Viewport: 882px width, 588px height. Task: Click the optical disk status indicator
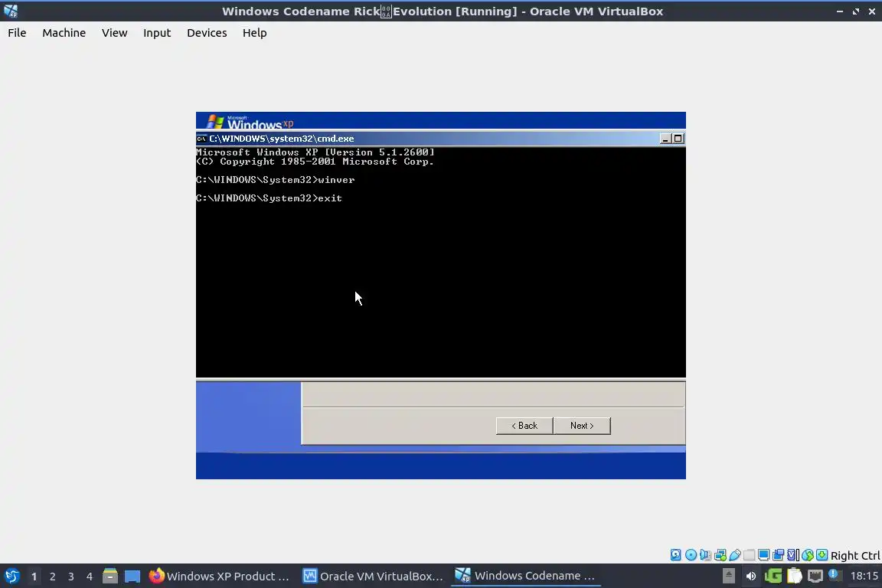point(691,555)
